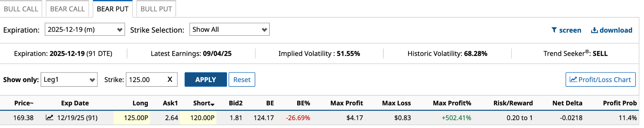
Task: Clear the strike field with X icon
Action: pos(170,80)
